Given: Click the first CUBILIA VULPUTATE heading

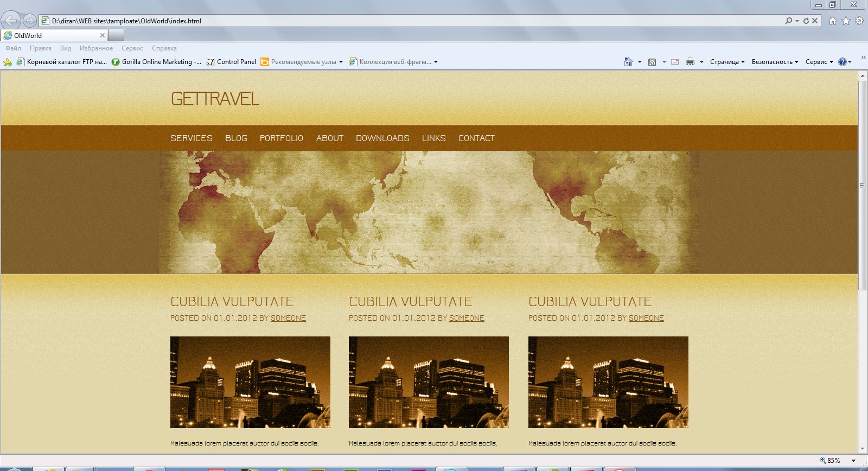Looking at the screenshot, I should [232, 302].
